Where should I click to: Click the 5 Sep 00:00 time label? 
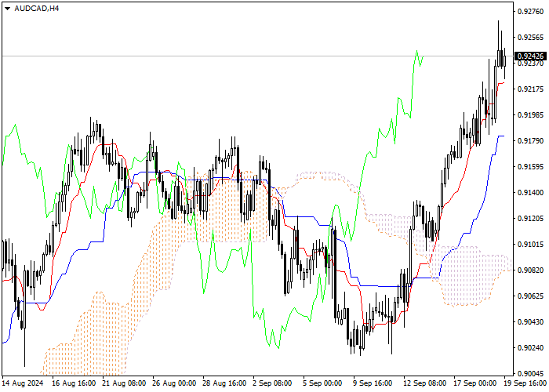pos(322,383)
